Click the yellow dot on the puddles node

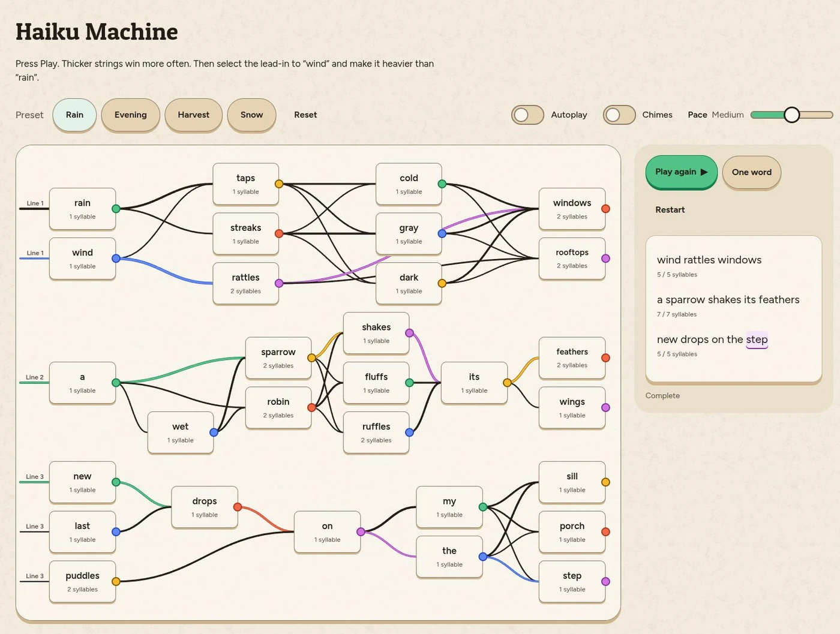(x=116, y=581)
